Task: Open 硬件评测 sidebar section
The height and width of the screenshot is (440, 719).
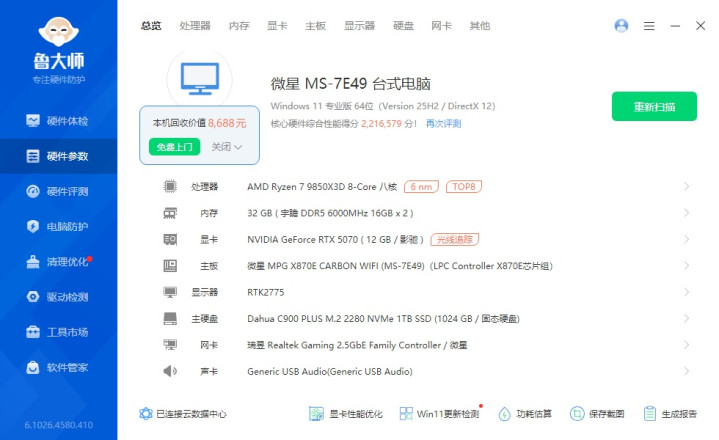Action: pyautogui.click(x=58, y=192)
